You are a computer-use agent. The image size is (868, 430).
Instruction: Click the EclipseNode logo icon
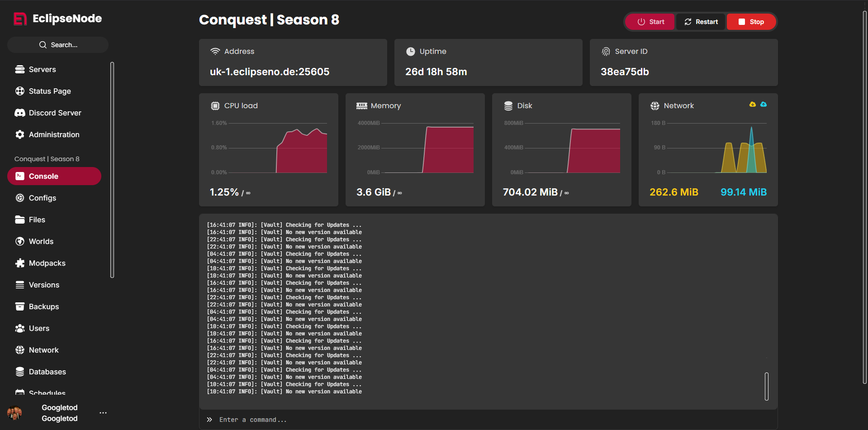[x=20, y=19]
